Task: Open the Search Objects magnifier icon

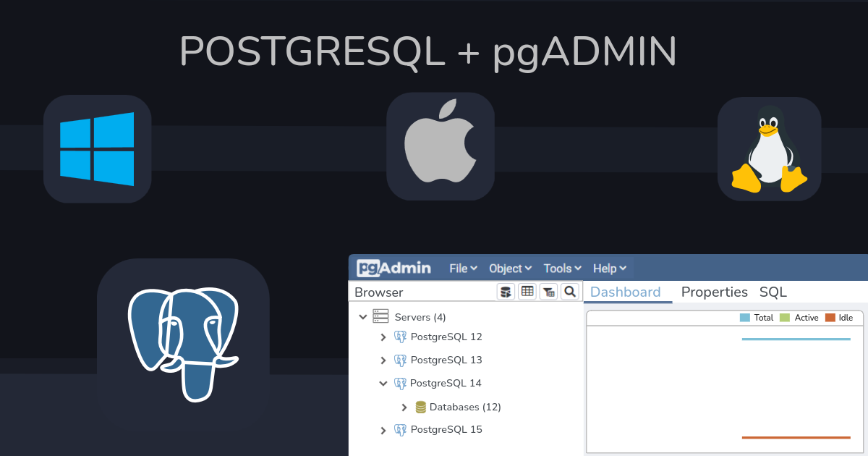Action: click(571, 292)
